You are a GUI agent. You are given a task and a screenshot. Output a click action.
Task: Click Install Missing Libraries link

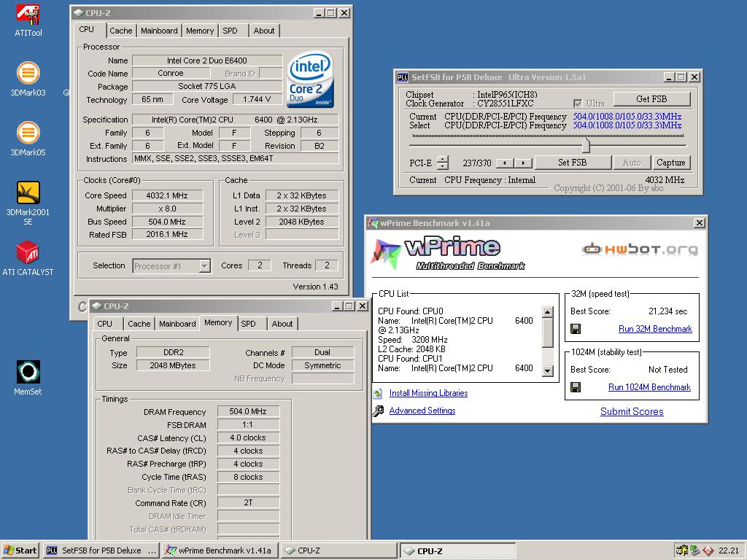coord(428,393)
